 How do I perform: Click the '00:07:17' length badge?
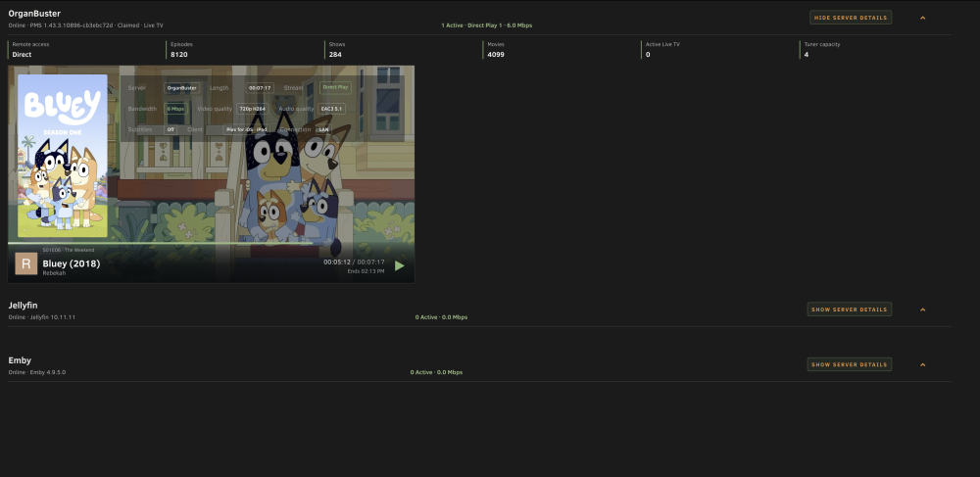[x=260, y=88]
